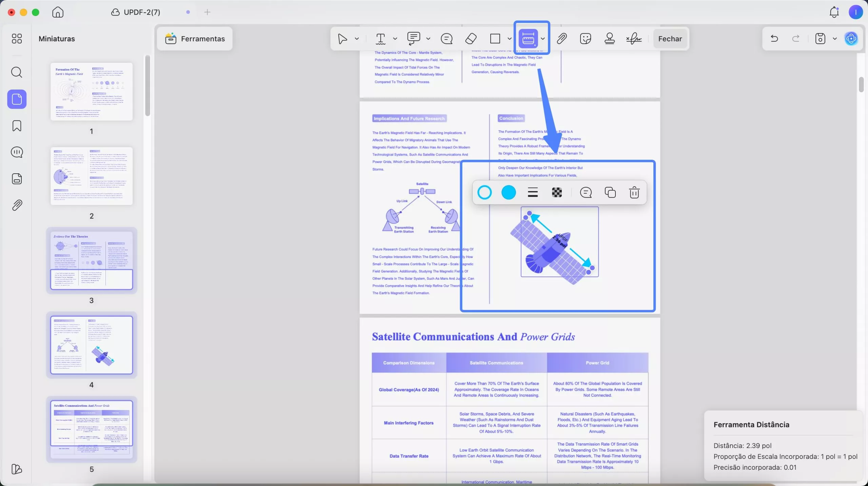Open the bookmarks panel in sidebar
The image size is (868, 486).
click(x=17, y=126)
